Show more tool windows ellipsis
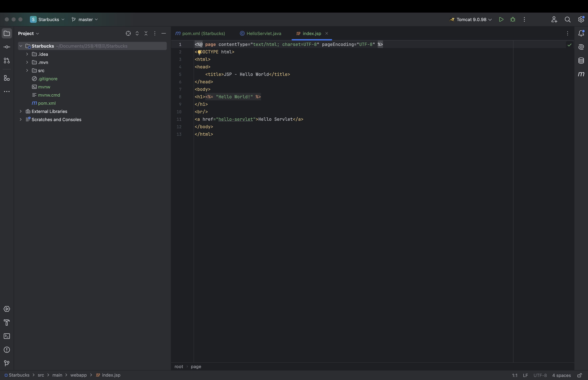This screenshot has height=380, width=588. click(x=7, y=92)
